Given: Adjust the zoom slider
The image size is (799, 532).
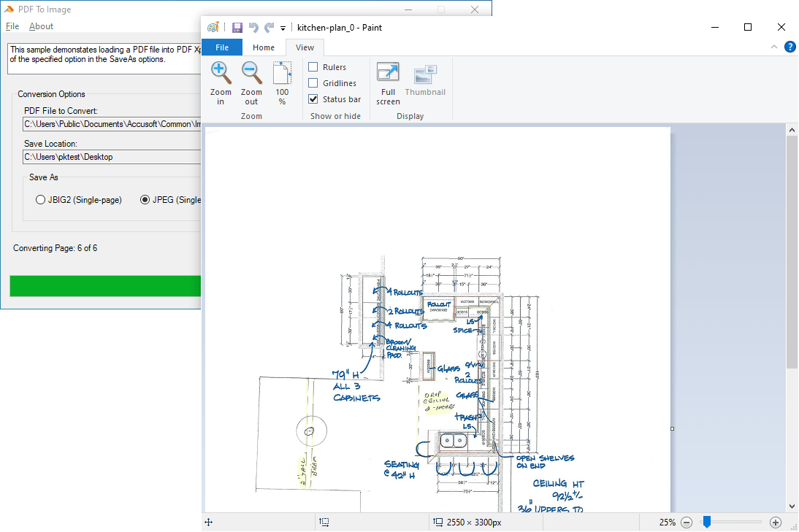Looking at the screenshot, I should point(706,522).
